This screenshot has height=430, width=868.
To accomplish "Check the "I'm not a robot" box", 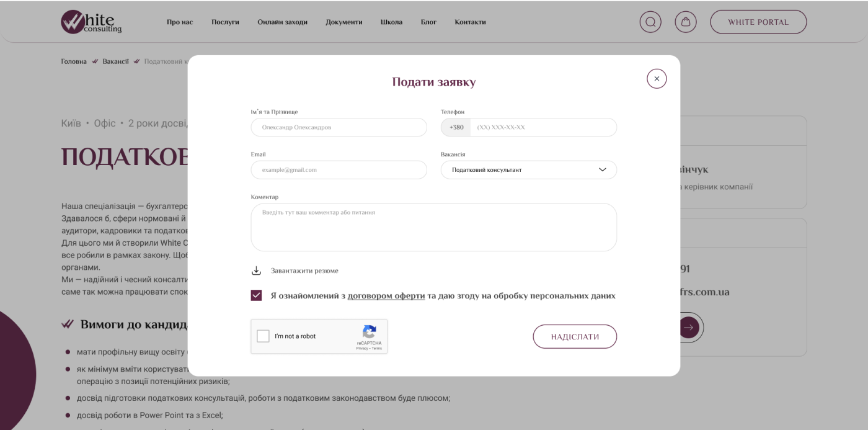I will [x=263, y=336].
